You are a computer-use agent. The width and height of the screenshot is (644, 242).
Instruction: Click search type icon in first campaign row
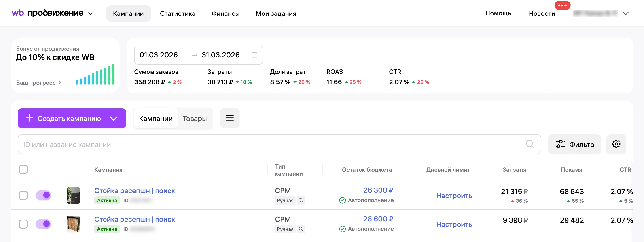coord(301,200)
